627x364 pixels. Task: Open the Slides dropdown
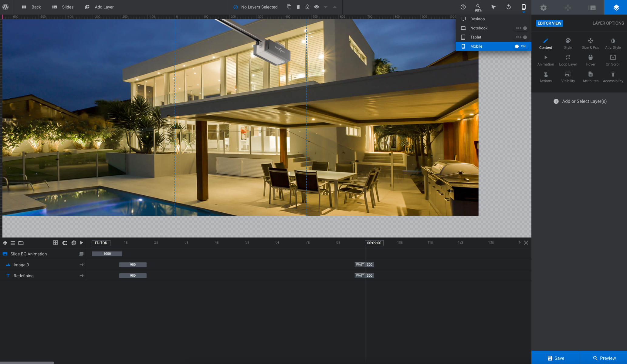tap(63, 7)
